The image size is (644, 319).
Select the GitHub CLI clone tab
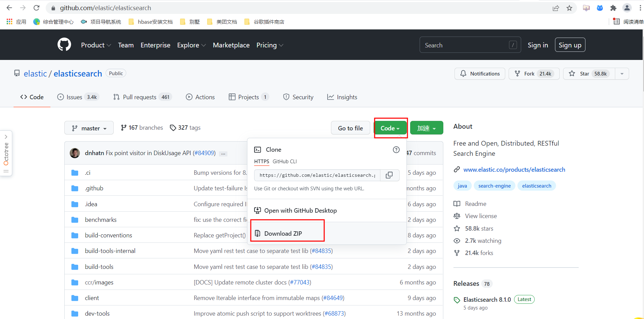tap(285, 162)
